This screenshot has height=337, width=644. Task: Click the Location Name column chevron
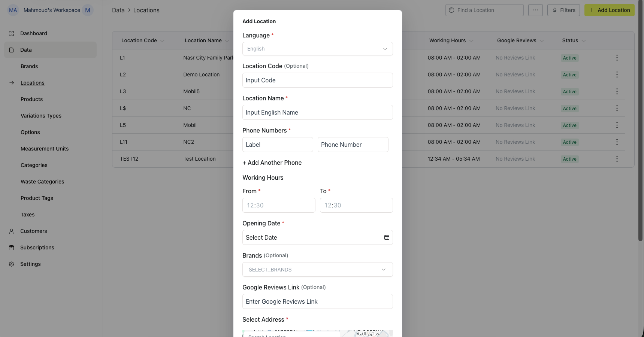[x=227, y=41]
